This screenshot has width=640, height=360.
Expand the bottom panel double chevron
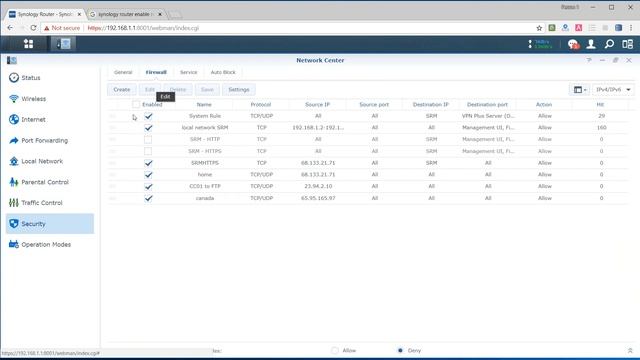630,351
